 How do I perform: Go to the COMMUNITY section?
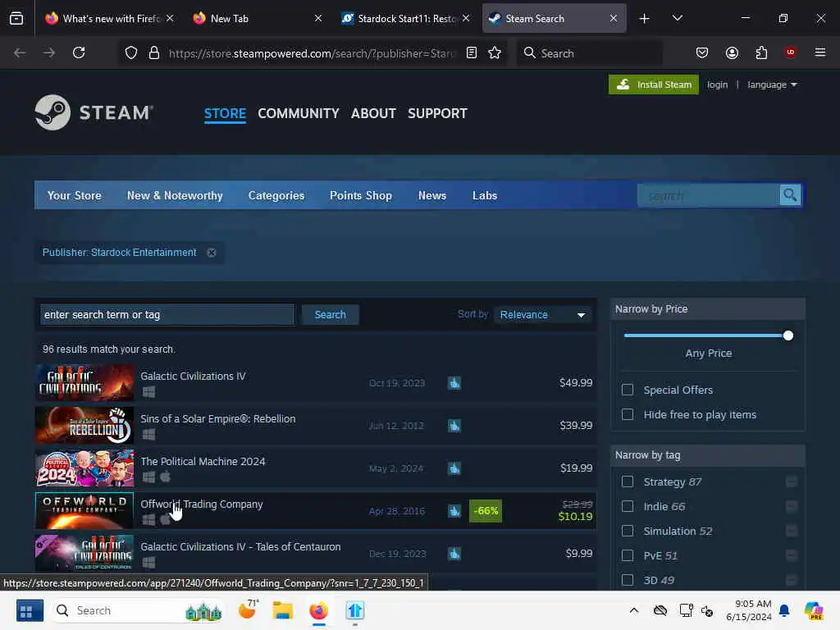[x=299, y=113]
